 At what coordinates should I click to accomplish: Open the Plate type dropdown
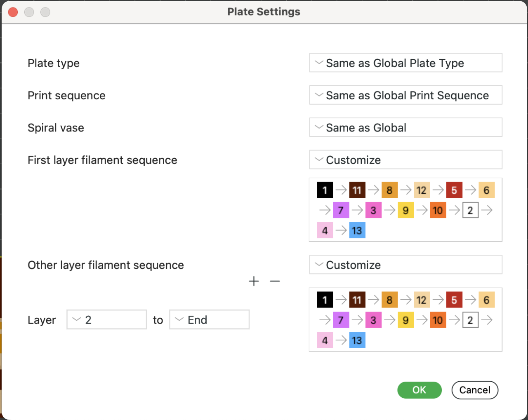[x=405, y=63]
